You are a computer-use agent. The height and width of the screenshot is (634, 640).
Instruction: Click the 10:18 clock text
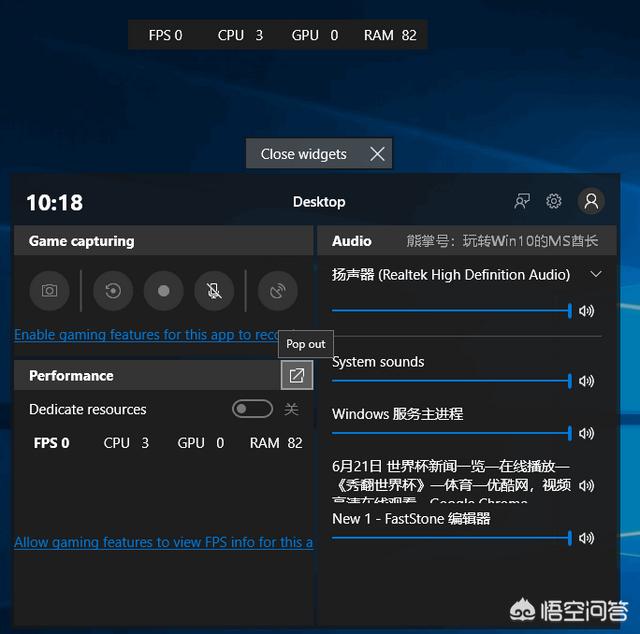[x=55, y=202]
